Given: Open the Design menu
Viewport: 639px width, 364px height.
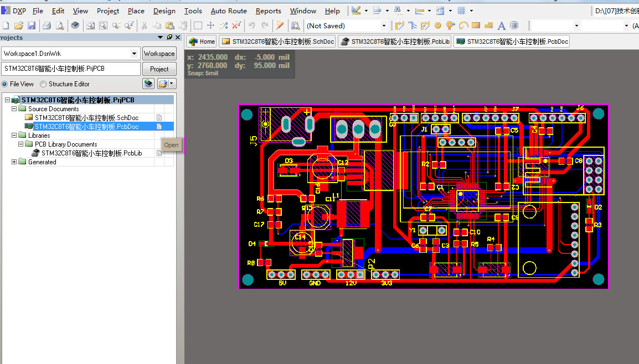Looking at the screenshot, I should point(164,11).
